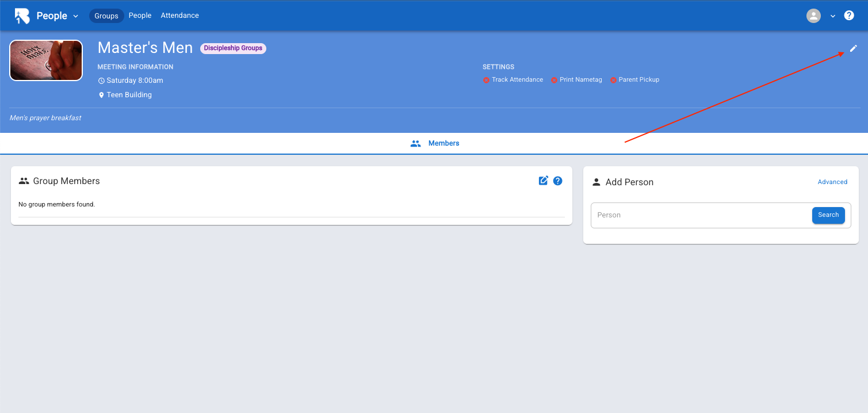Viewport: 868px width, 413px height.
Task: Expand the People app switcher dropdown
Action: 75,16
